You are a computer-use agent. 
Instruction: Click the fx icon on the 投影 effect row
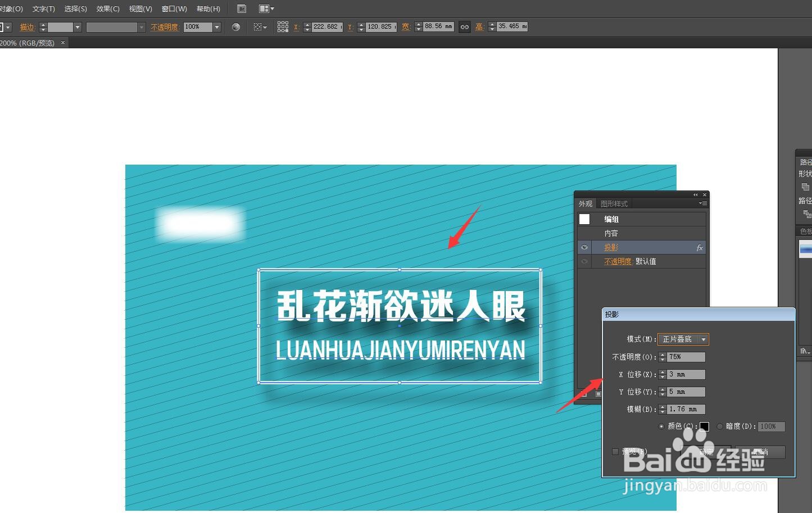[x=700, y=248]
